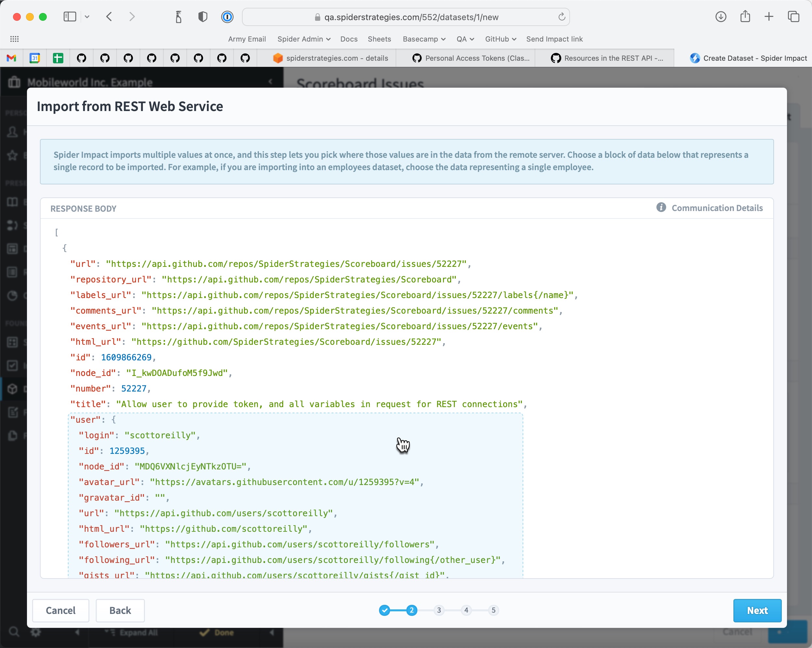Open the 1Password extension icon
This screenshot has width=812, height=648.
227,17
